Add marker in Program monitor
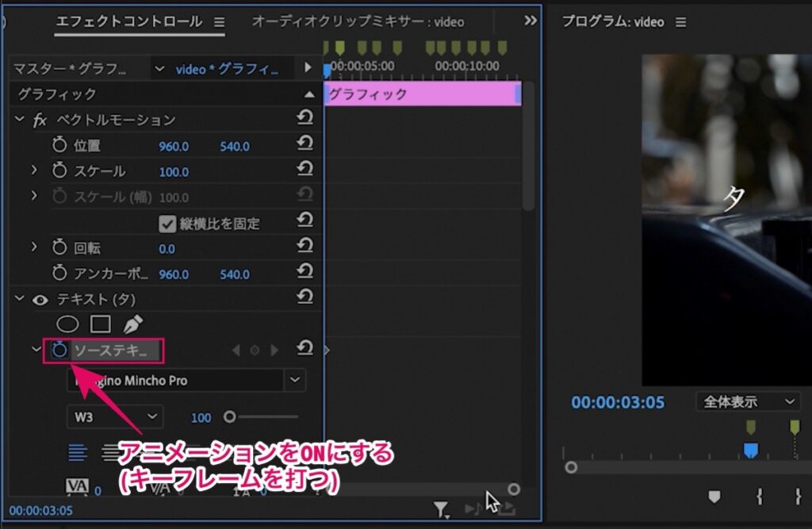This screenshot has height=529, width=812. point(714,496)
